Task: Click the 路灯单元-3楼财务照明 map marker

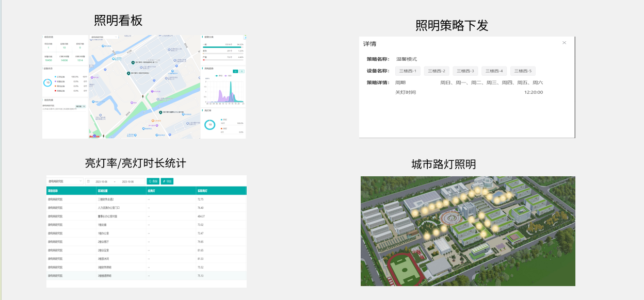Action: click(128, 73)
